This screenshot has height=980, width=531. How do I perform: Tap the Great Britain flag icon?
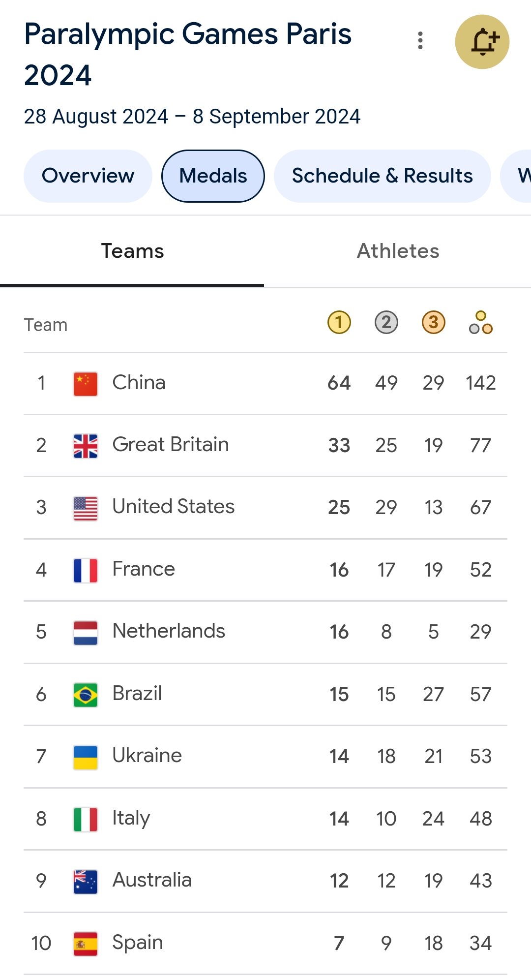click(x=86, y=446)
